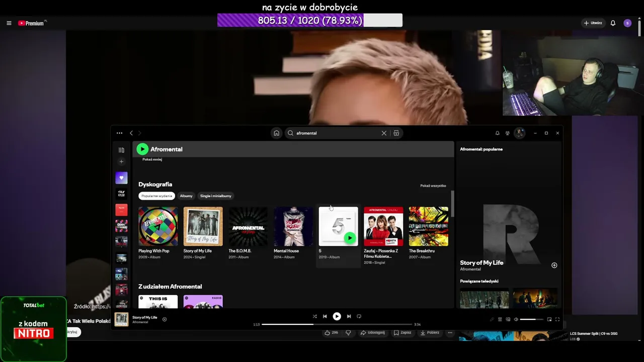Add current track to Liked Songs in player bar
This screenshot has width=644, height=362.
coord(165,319)
